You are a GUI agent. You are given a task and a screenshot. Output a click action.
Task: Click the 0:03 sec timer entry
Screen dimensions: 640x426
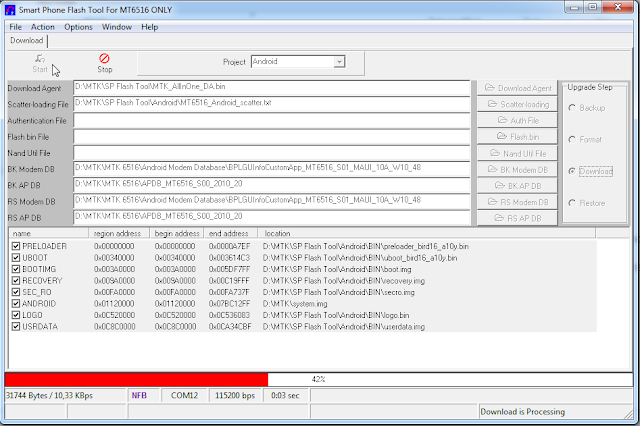pos(285,395)
